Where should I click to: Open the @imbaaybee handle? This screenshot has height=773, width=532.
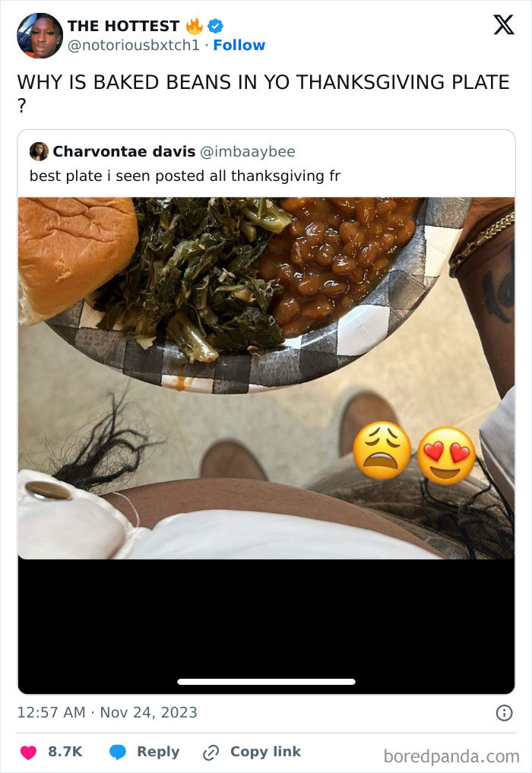point(247,152)
